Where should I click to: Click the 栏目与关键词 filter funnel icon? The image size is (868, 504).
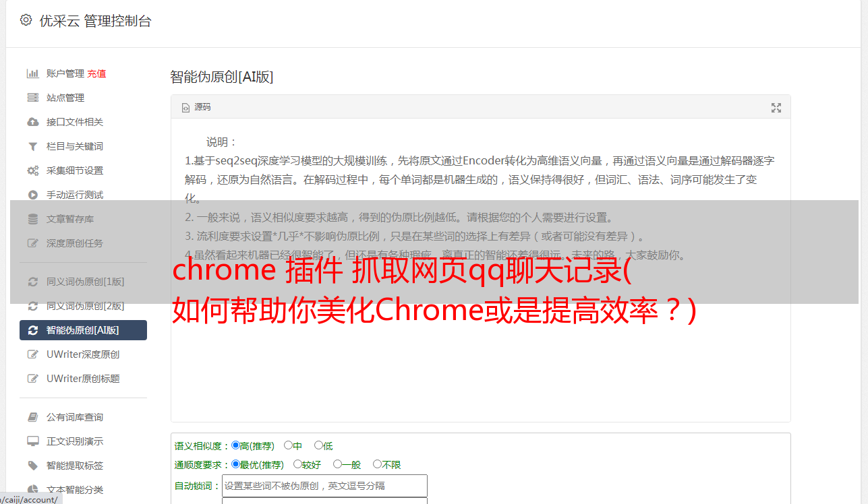[32, 146]
